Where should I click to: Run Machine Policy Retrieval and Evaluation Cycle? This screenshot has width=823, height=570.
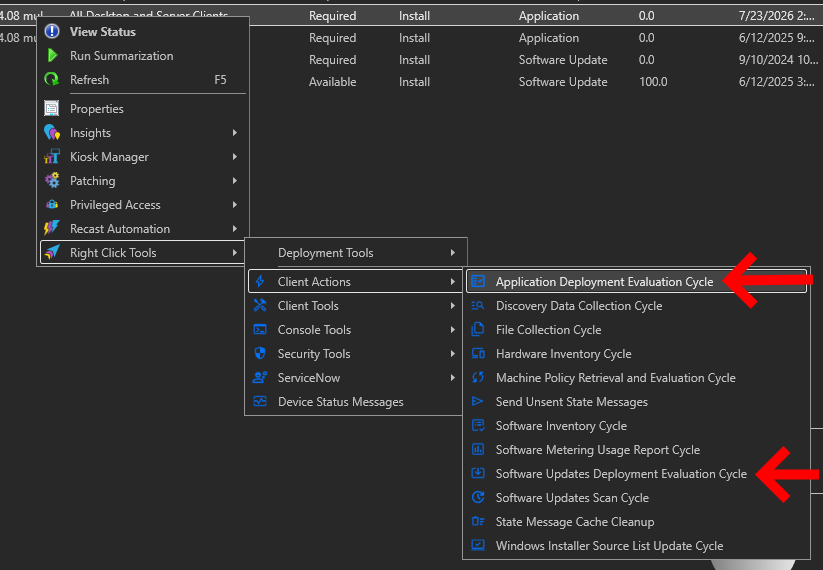tap(636, 377)
